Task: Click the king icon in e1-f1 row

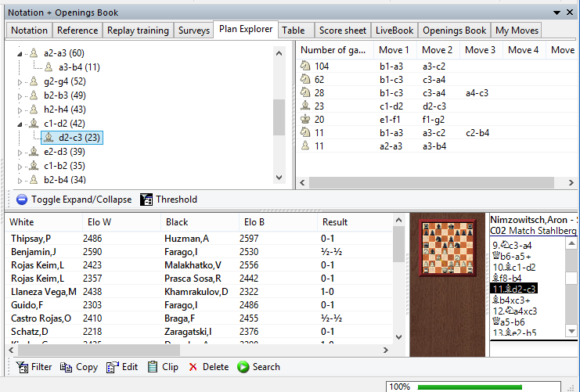Action: pos(306,119)
